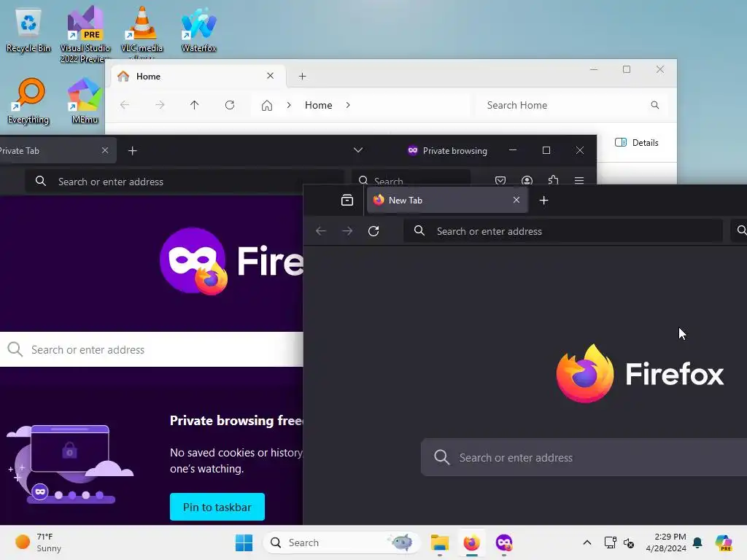Toggle the Details pane in File Explorer

click(x=636, y=142)
